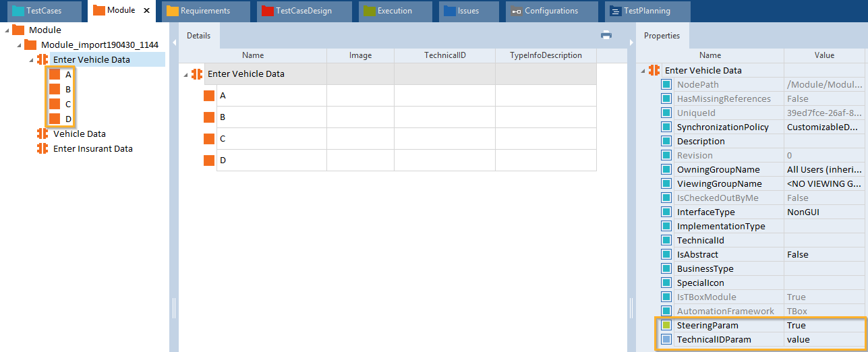Click attribute A's orange icon in tree
This screenshot has width=868, height=352.
(x=55, y=74)
